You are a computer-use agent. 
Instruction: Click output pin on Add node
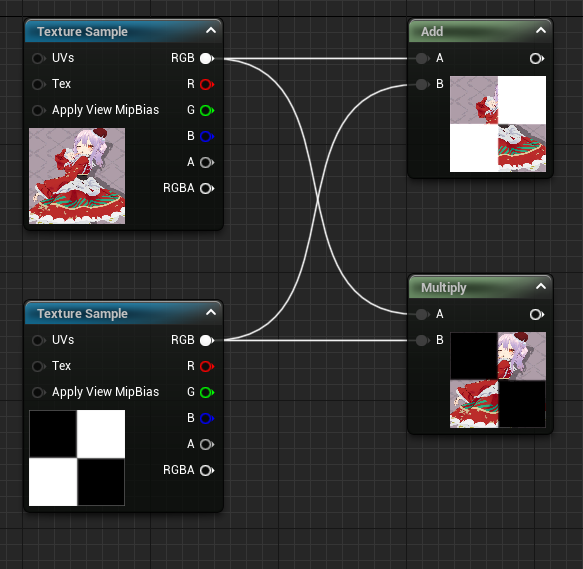[x=537, y=58]
